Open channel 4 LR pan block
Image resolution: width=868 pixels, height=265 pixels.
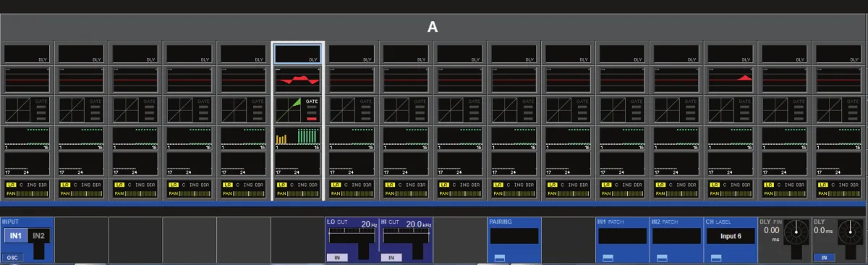190,189
